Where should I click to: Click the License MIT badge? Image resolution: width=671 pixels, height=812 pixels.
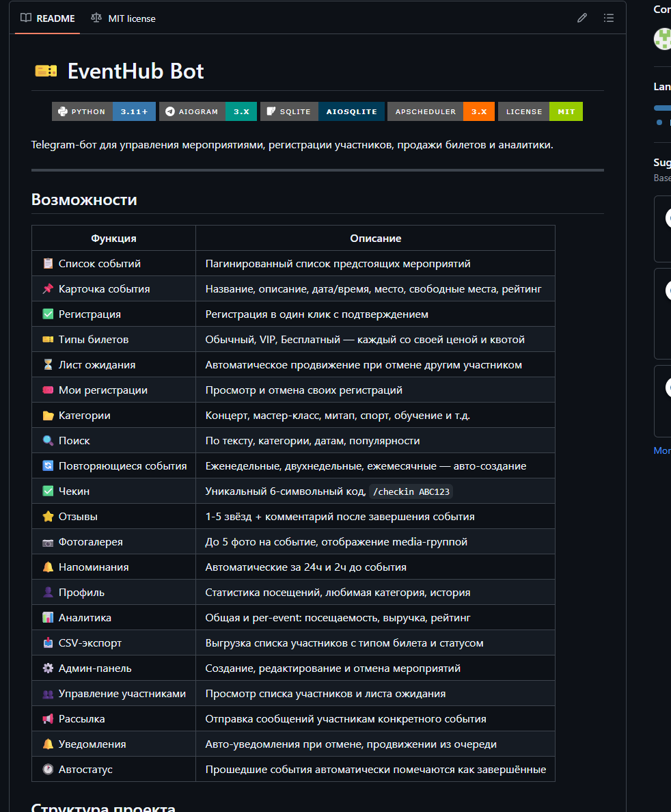[x=540, y=111]
